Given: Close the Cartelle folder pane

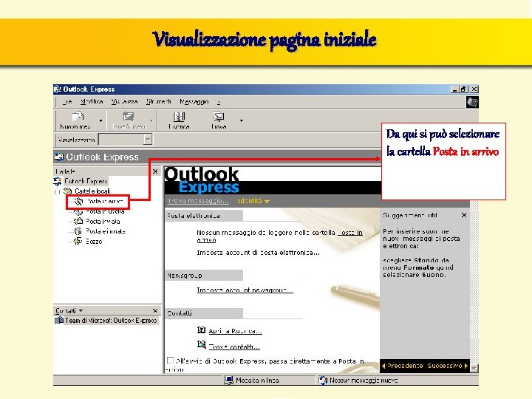Looking at the screenshot, I should pyautogui.click(x=155, y=171).
